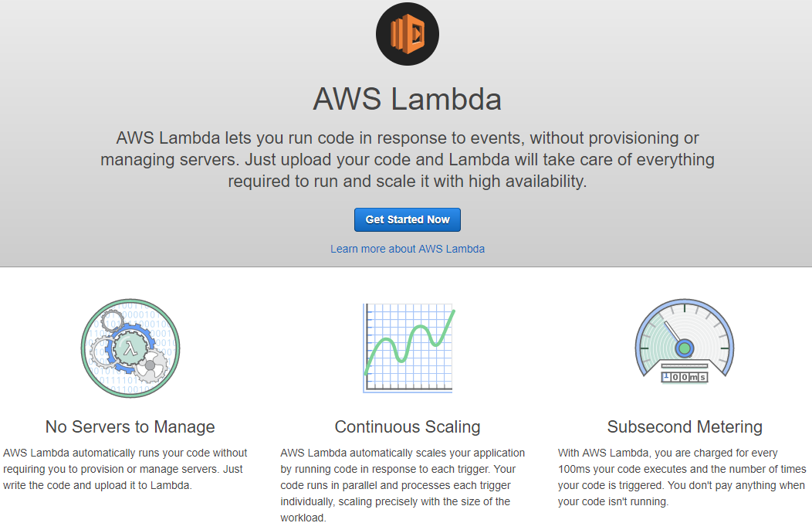Click the intro paragraph describing AWS Lambda
The image size is (812, 523).
pos(407,160)
